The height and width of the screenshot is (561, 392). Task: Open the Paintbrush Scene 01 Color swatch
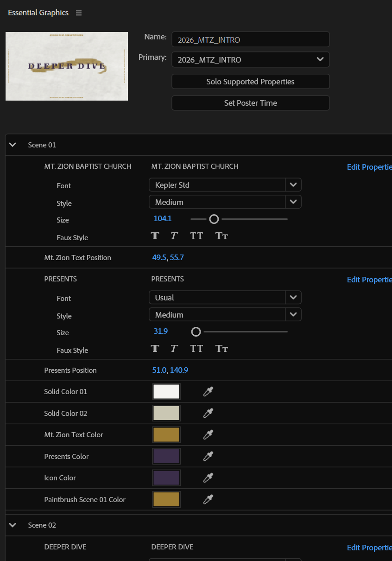[x=166, y=499]
